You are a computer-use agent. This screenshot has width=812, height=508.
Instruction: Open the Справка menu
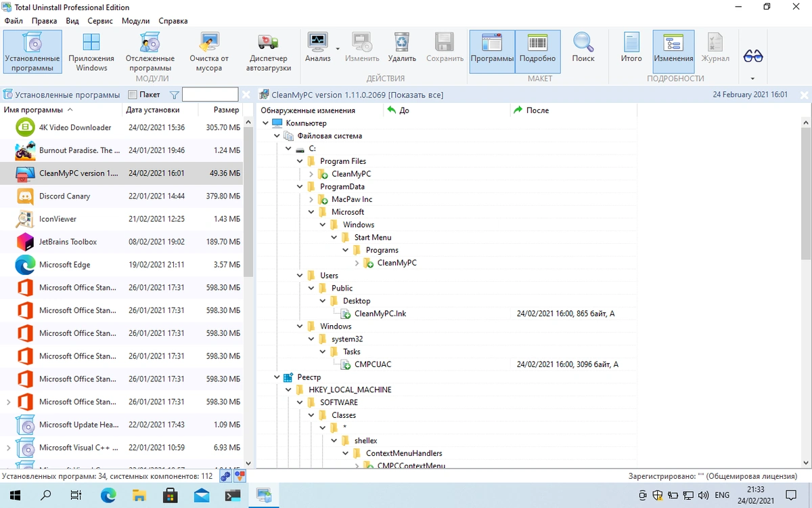coord(173,21)
